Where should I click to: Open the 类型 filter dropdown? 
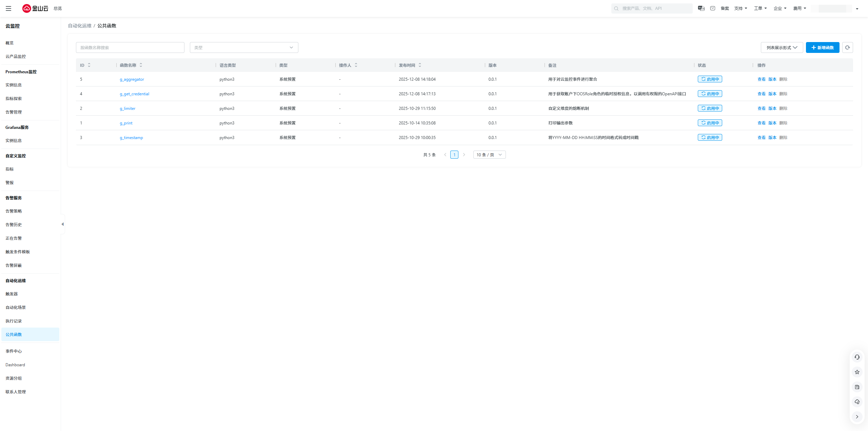pos(244,47)
